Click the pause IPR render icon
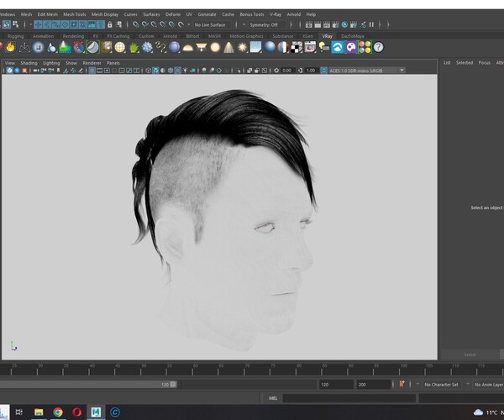The width and height of the screenshot is (504, 420). [x=371, y=24]
